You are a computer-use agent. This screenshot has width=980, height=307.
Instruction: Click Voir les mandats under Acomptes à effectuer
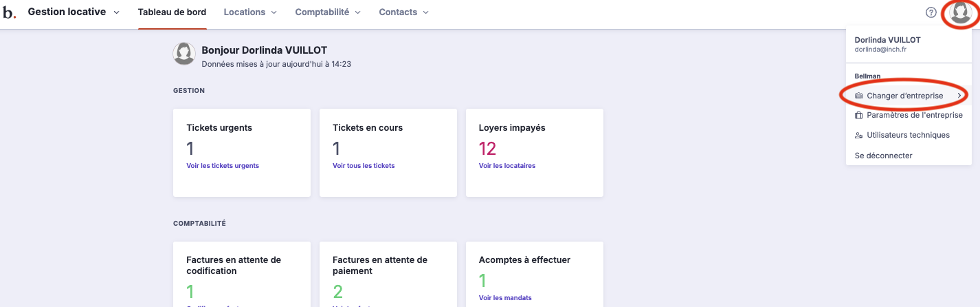(x=505, y=298)
